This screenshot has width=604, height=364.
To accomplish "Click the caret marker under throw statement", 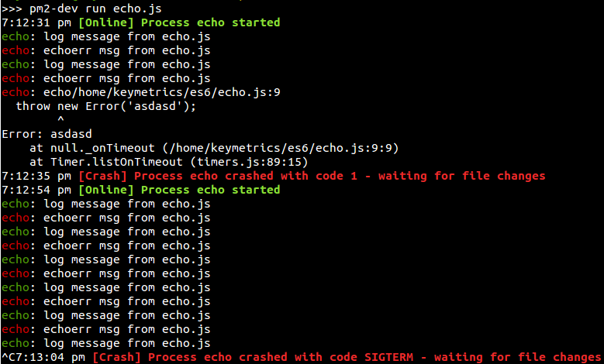I will 60,120.
